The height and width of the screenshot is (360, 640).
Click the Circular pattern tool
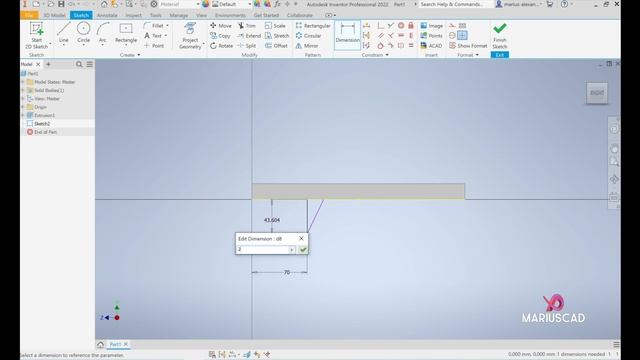tap(308, 36)
